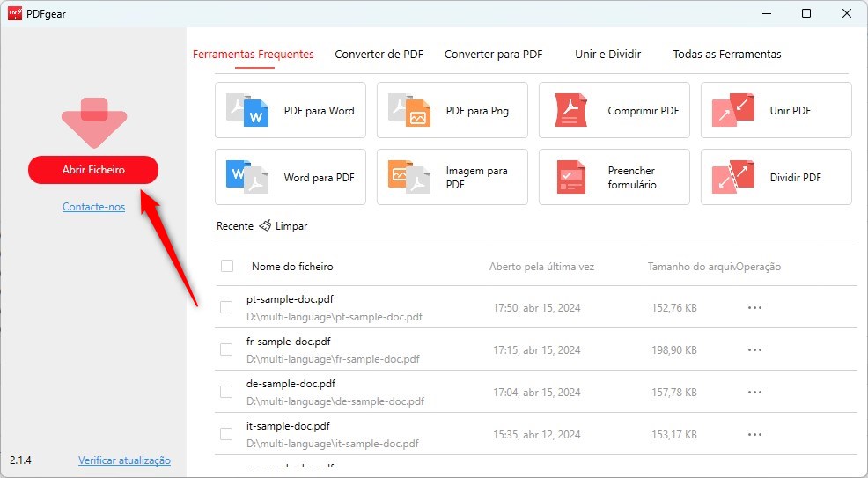This screenshot has width=868, height=478.
Task: Click the 17:15, abr 15, 2024 timestamp
Action: [536, 350]
